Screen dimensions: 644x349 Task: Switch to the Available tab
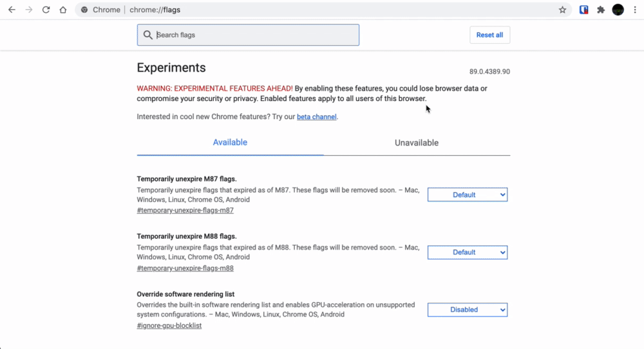coord(230,142)
